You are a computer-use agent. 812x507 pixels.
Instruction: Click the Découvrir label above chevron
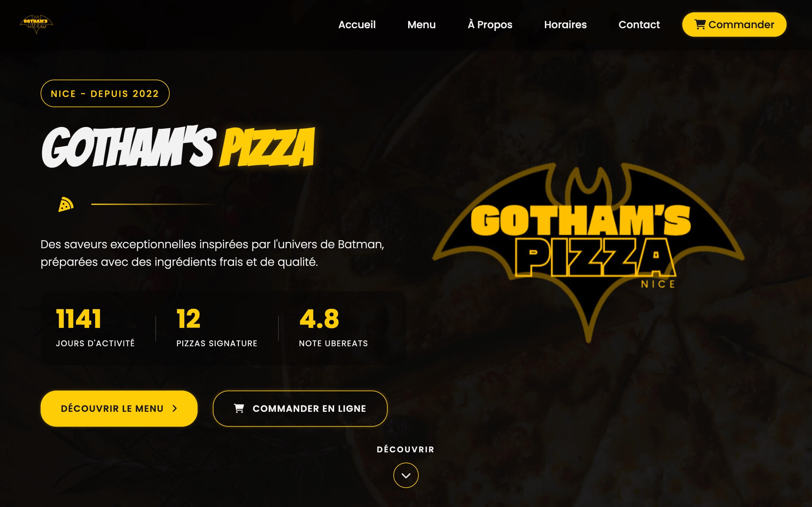pyautogui.click(x=406, y=450)
